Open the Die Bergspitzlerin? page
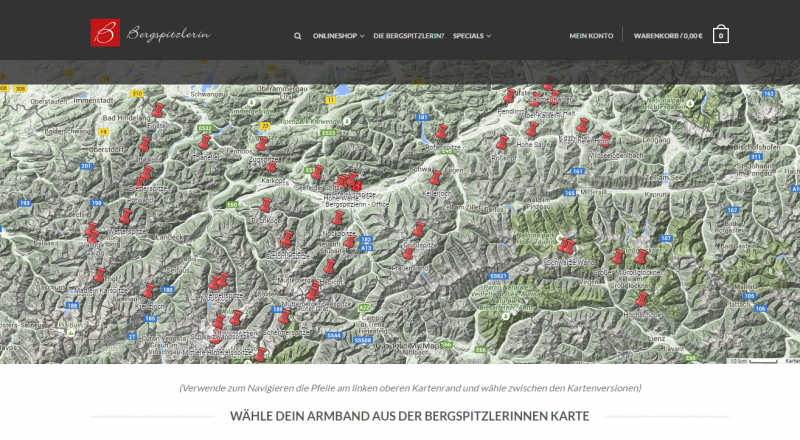This screenshot has height=440, width=800. click(408, 36)
